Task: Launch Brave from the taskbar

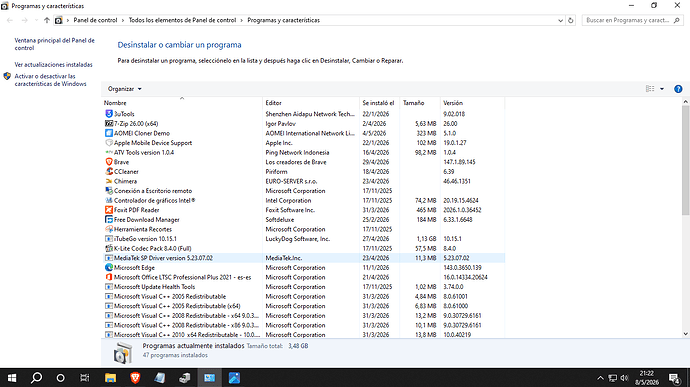Action: click(x=135, y=378)
